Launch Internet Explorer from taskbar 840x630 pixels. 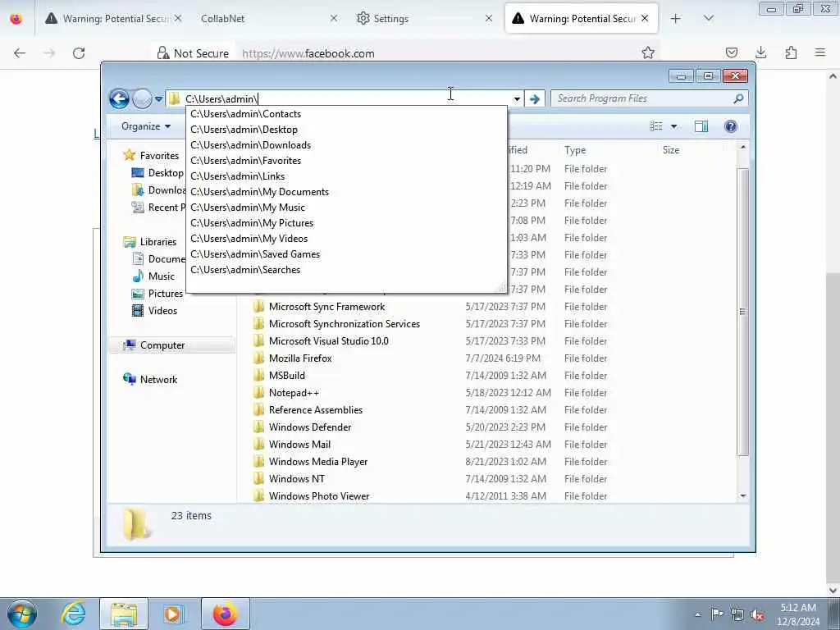pos(73,614)
